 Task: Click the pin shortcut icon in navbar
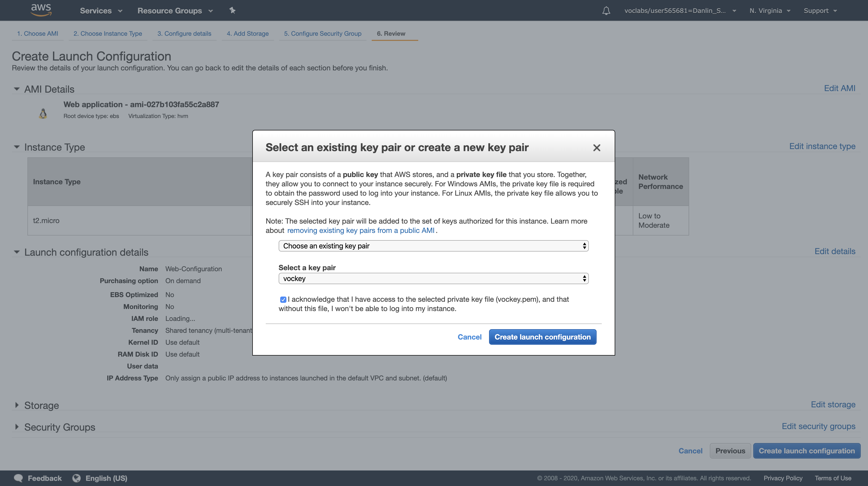click(232, 10)
